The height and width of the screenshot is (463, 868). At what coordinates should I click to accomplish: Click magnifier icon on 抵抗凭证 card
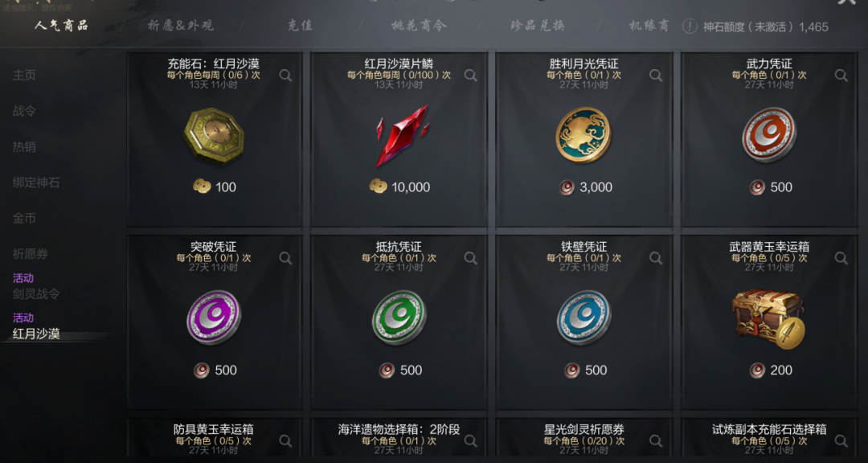(x=470, y=257)
